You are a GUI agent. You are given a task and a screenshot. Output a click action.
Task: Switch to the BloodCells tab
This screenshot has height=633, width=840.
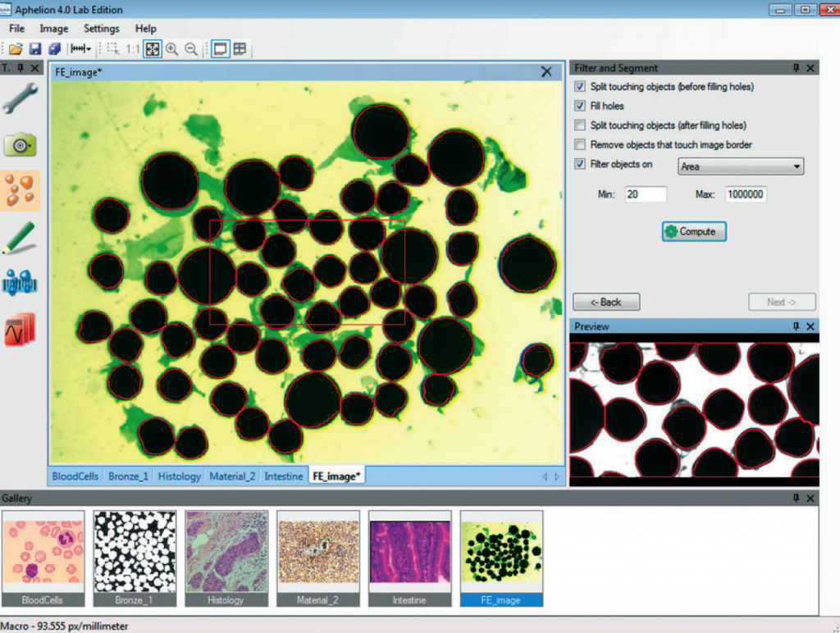pyautogui.click(x=75, y=476)
